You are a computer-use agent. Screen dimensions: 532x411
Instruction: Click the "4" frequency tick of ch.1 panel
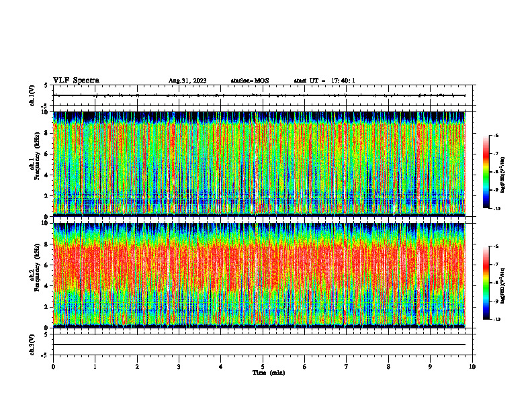pyautogui.click(x=47, y=175)
